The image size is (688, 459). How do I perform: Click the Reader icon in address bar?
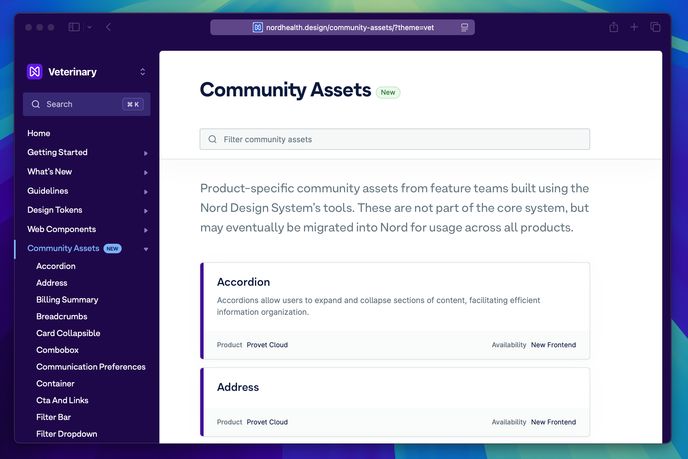(x=464, y=27)
